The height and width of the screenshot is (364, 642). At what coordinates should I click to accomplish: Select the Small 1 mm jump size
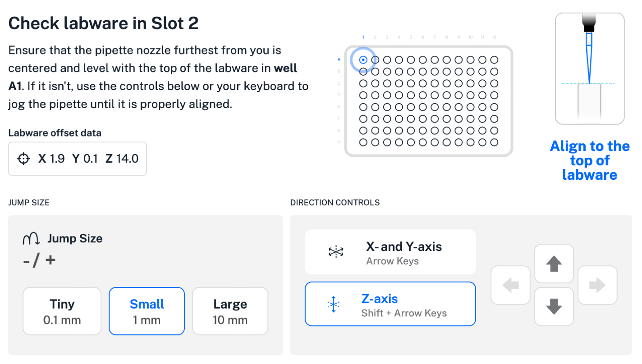coord(147,311)
